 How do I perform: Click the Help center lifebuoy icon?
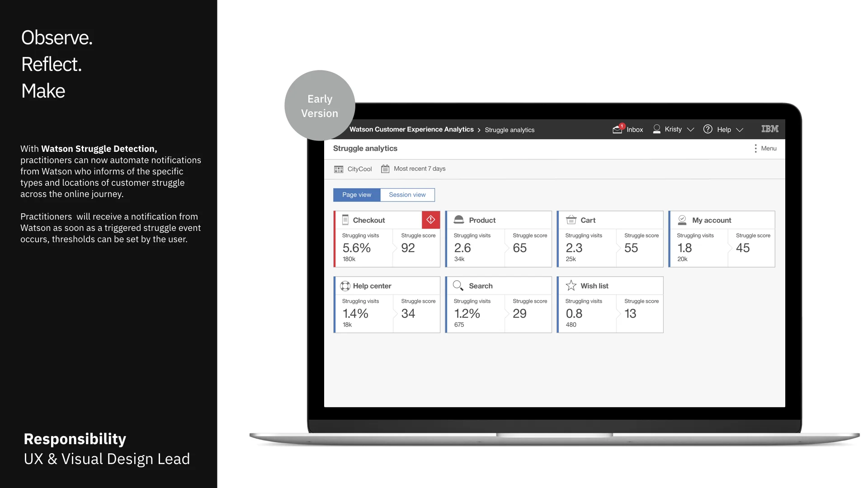(345, 286)
